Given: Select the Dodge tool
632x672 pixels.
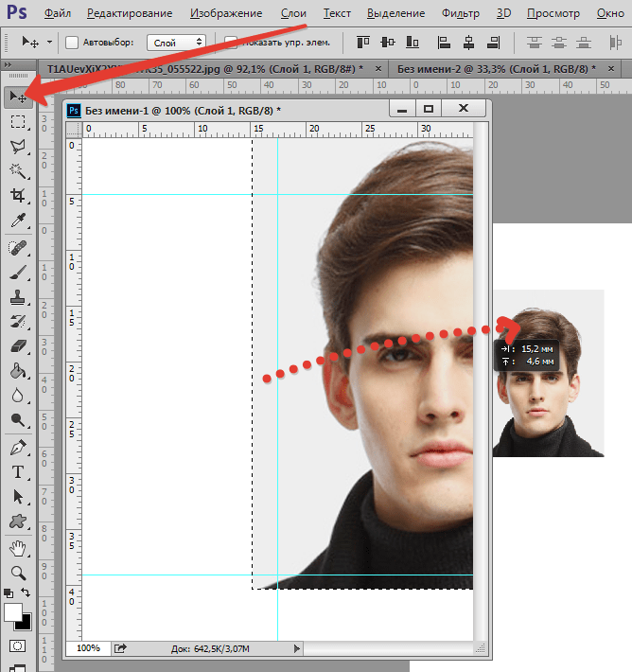Looking at the screenshot, I should click(18, 420).
